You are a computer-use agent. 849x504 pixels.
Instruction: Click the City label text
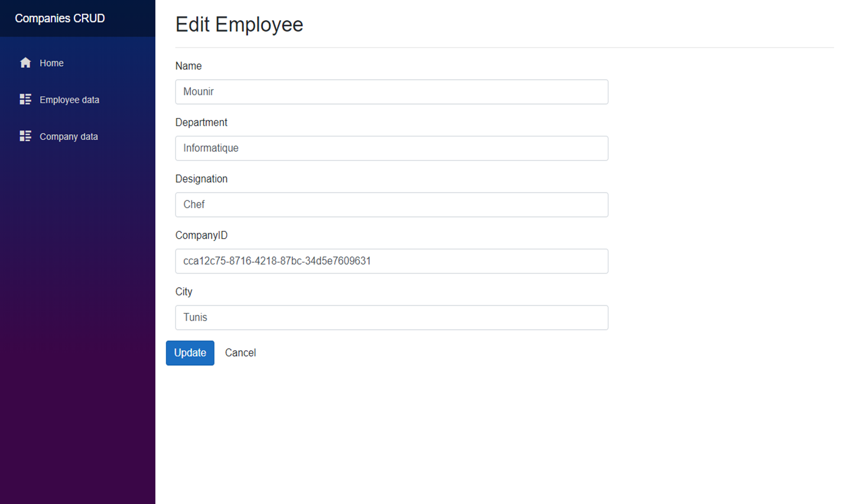point(184,291)
